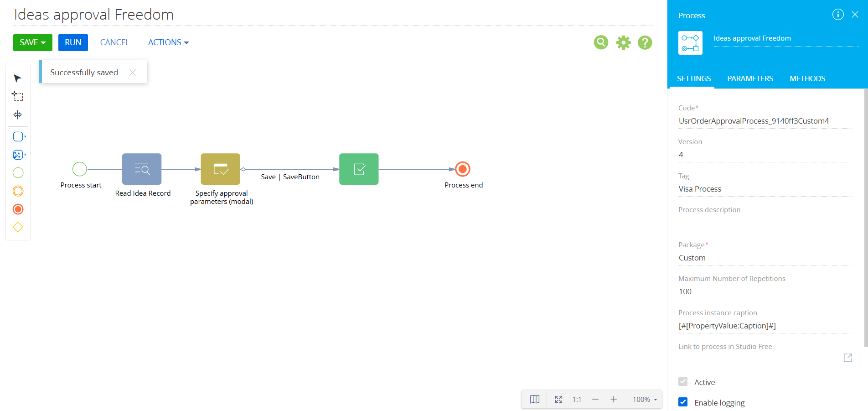Select the Specify approval parameters element
The height and width of the screenshot is (411, 868).
tap(221, 169)
